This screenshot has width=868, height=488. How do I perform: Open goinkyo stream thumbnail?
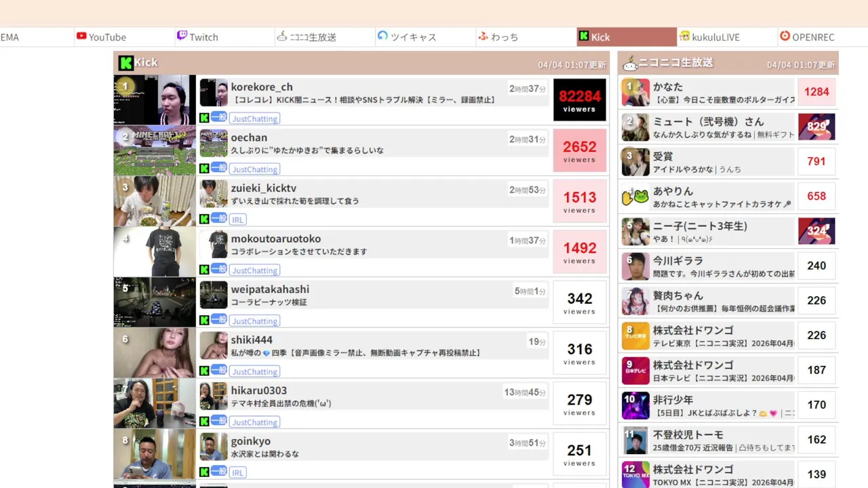[x=155, y=454]
